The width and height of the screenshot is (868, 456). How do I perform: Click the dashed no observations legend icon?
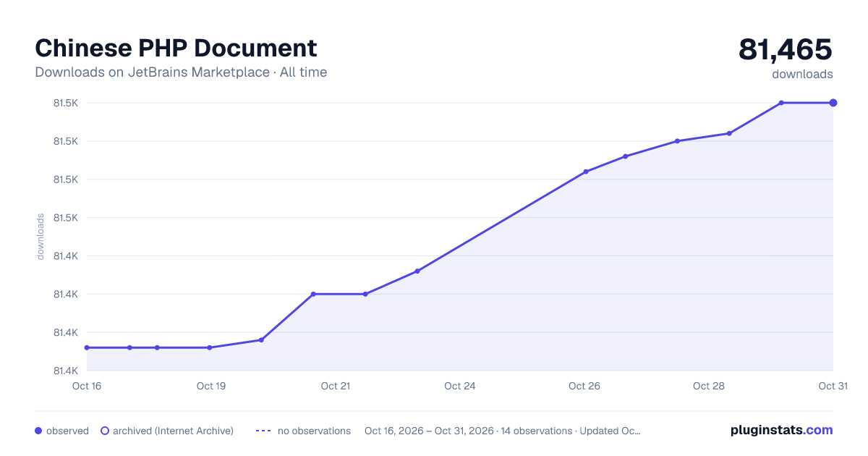(263, 431)
